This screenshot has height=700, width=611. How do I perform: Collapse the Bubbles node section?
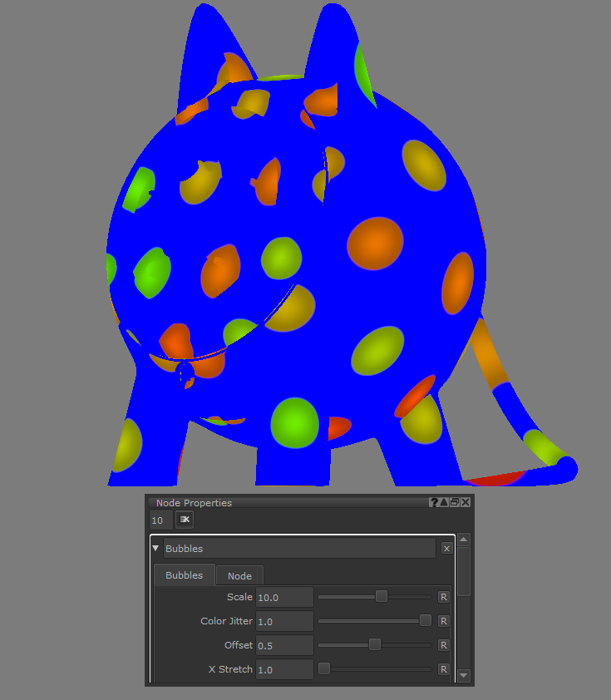pos(155,549)
